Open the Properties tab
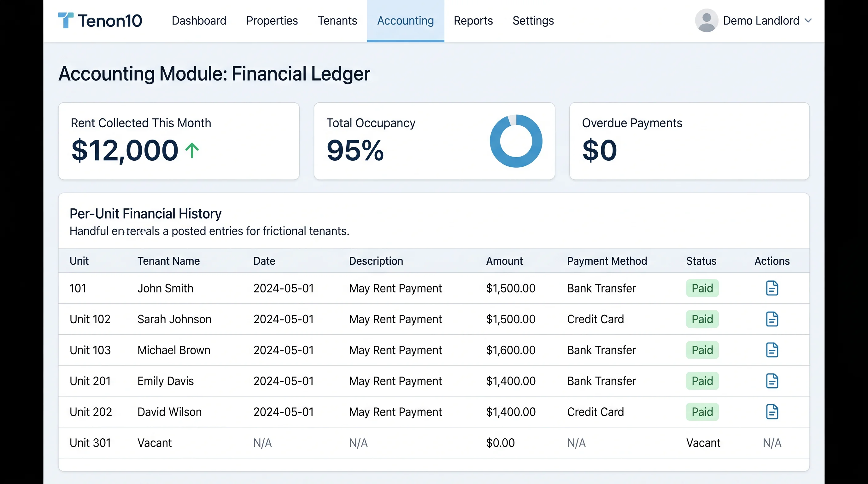This screenshot has width=868, height=484. 272,20
